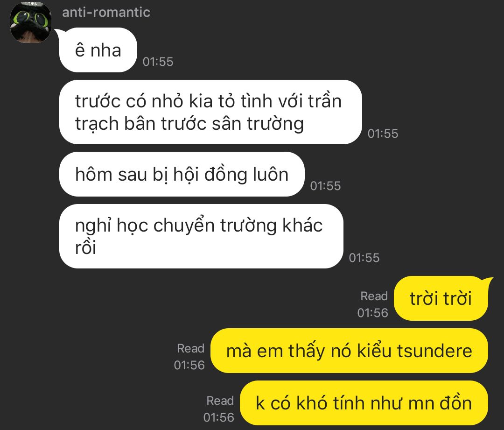Tap the 01:56 time beside the last yellow message
Image resolution: width=504 pixels, height=430 pixels.
218,417
